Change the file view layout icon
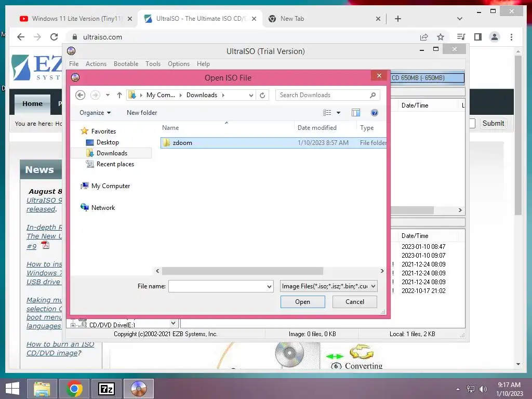This screenshot has height=399, width=532. (327, 113)
